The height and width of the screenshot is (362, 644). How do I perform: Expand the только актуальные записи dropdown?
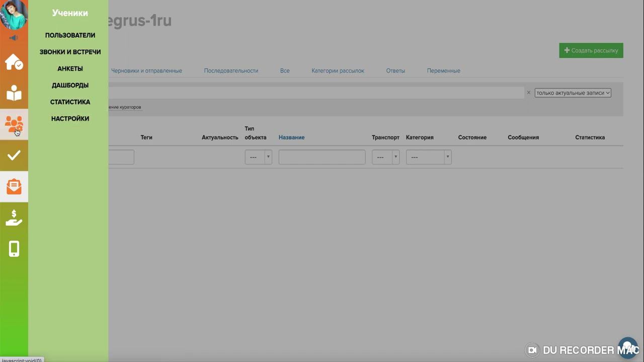pyautogui.click(x=573, y=93)
